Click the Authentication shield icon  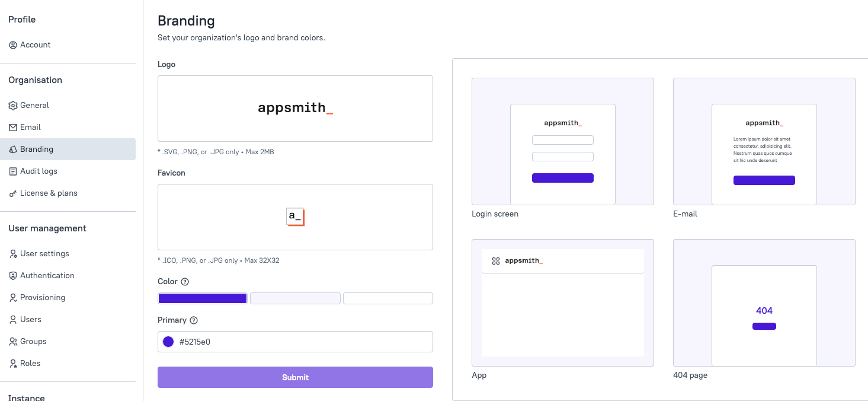tap(13, 276)
